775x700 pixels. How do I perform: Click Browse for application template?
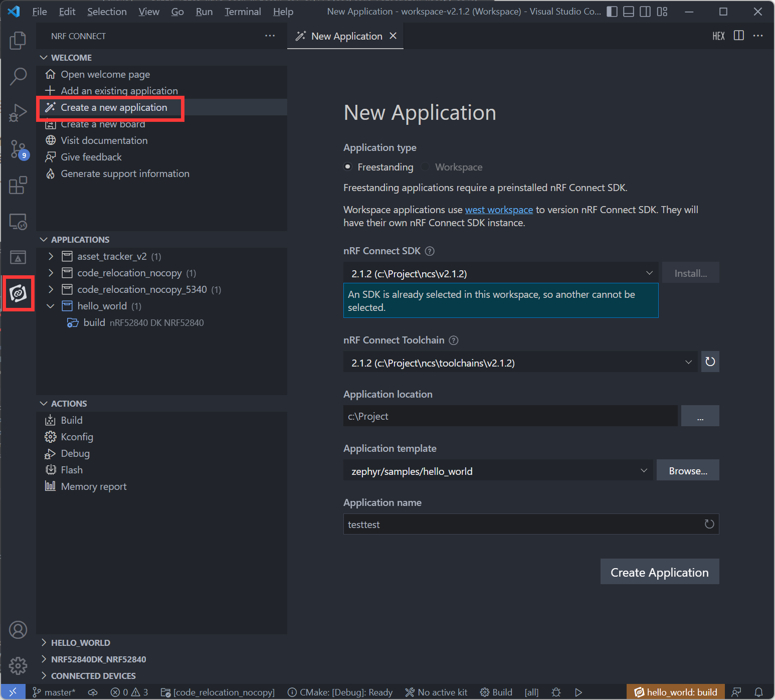(688, 471)
